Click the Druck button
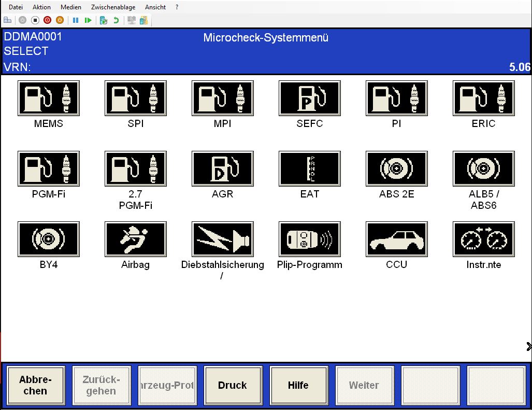The width and height of the screenshot is (532, 410). click(232, 385)
